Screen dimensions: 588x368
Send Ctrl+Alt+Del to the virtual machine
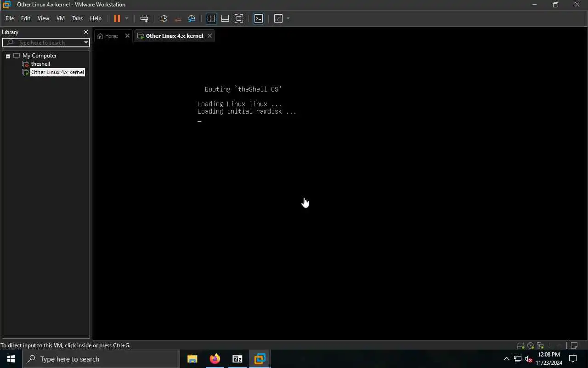(144, 18)
